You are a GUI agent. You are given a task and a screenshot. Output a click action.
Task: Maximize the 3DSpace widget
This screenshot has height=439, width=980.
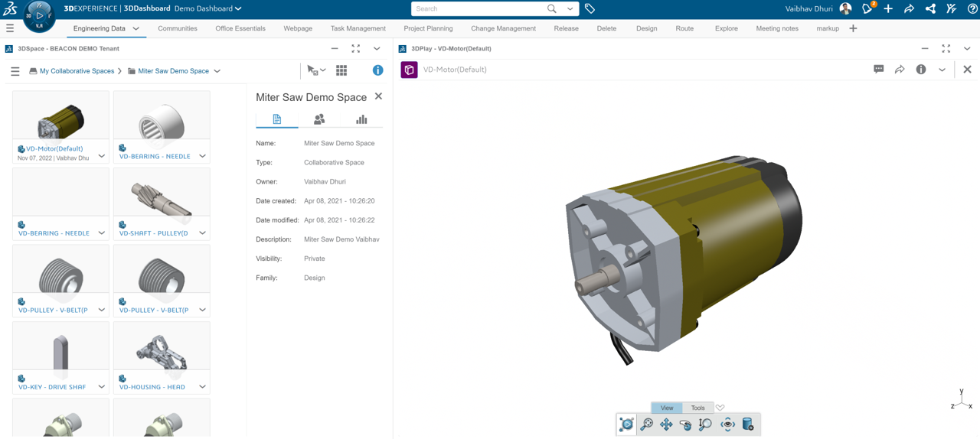coord(355,48)
